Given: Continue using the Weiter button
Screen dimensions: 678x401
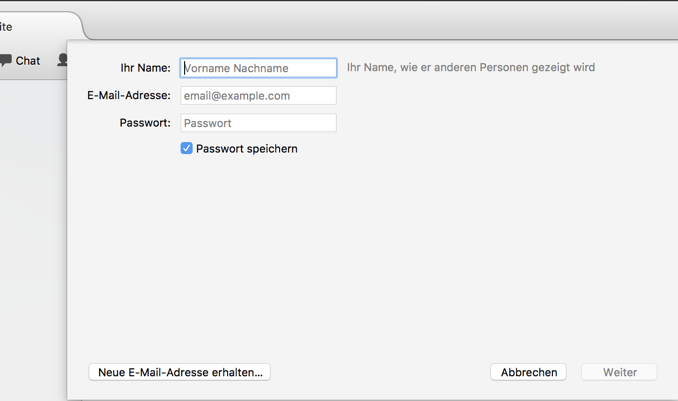Looking at the screenshot, I should click(619, 372).
